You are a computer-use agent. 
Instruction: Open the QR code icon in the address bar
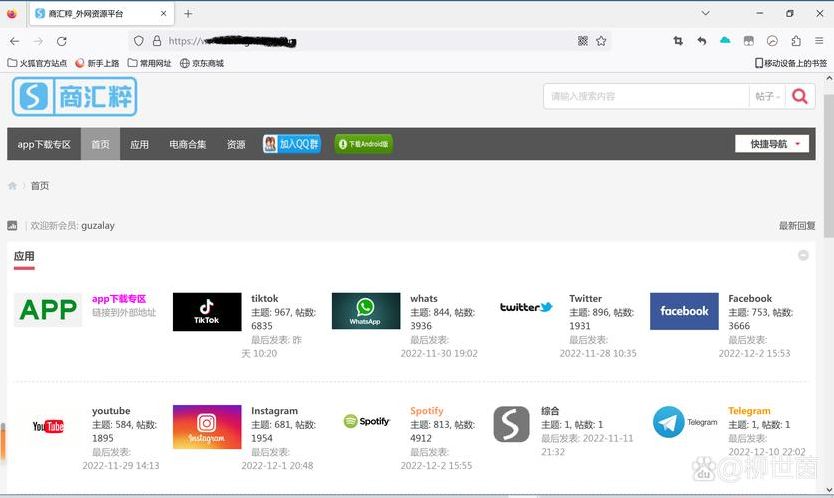pos(583,41)
